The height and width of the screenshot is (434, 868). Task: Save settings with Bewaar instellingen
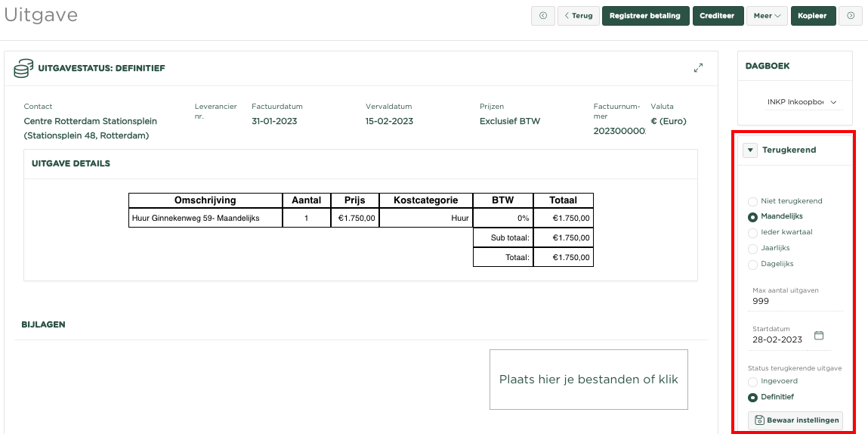795,420
